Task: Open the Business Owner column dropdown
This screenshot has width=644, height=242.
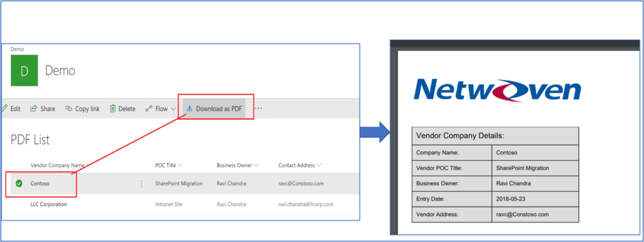Action: (x=257, y=166)
